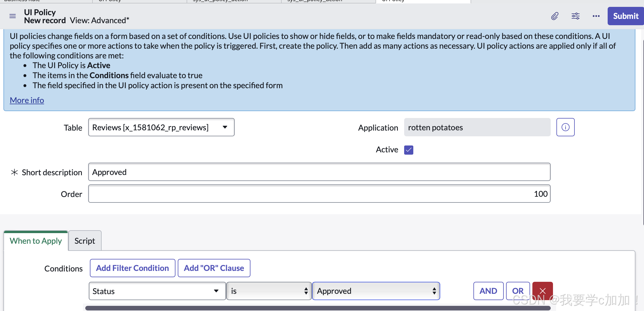The height and width of the screenshot is (311, 644).
Task: Delete condition with red X button
Action: tap(542, 291)
